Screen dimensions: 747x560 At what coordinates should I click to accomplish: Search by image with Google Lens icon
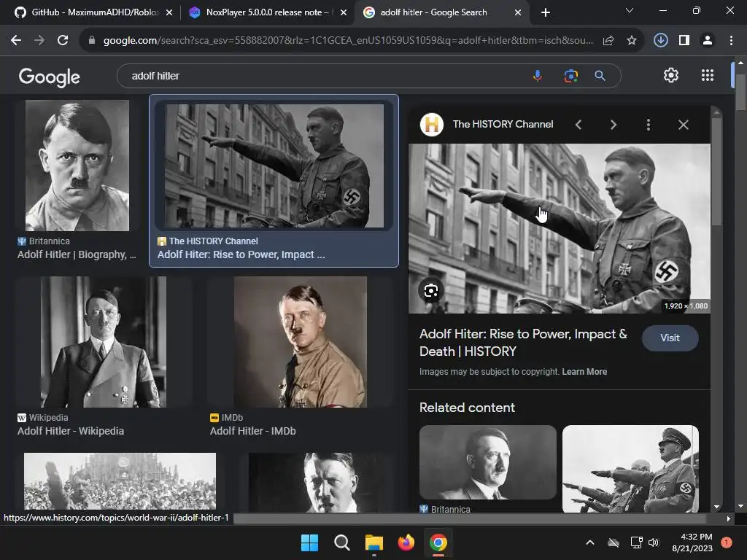click(x=570, y=76)
